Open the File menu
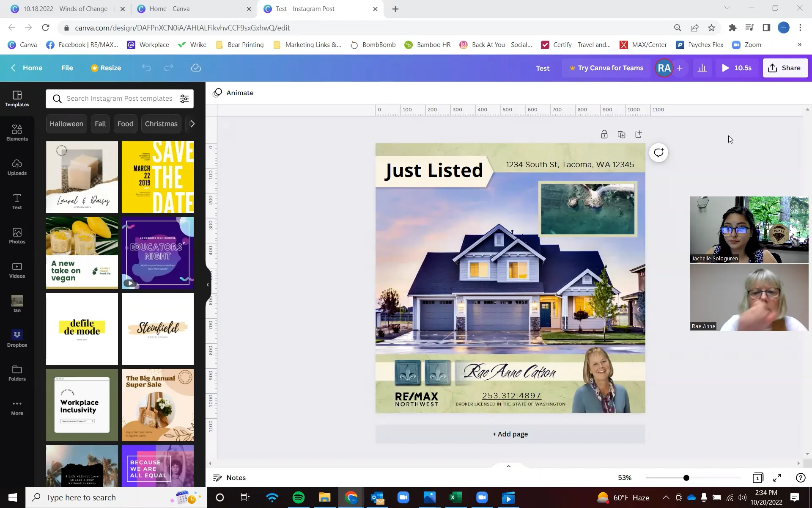 click(x=67, y=68)
